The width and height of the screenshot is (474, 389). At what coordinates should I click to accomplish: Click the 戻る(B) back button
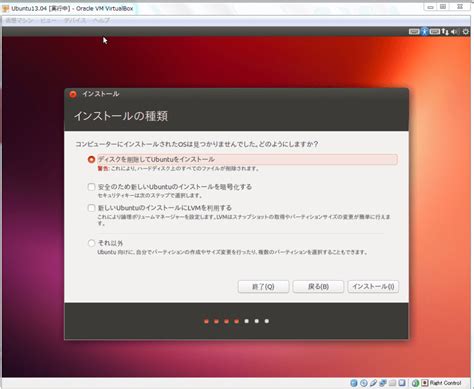(318, 287)
